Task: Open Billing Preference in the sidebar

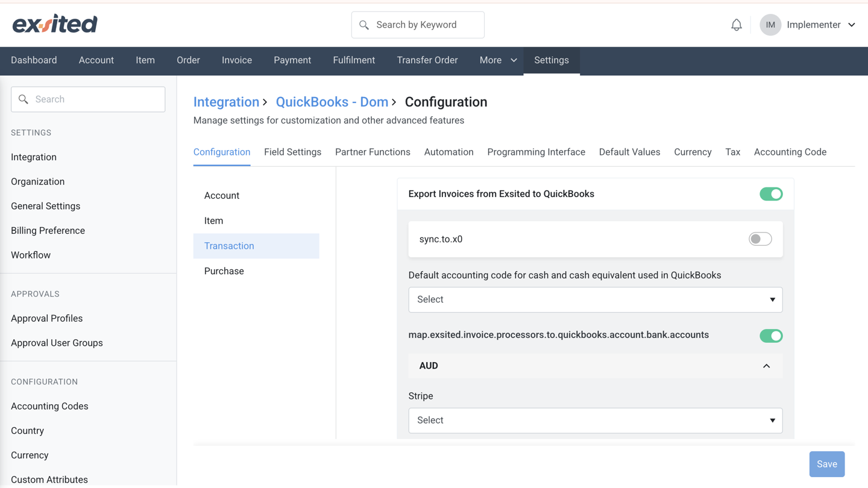Action: point(48,231)
